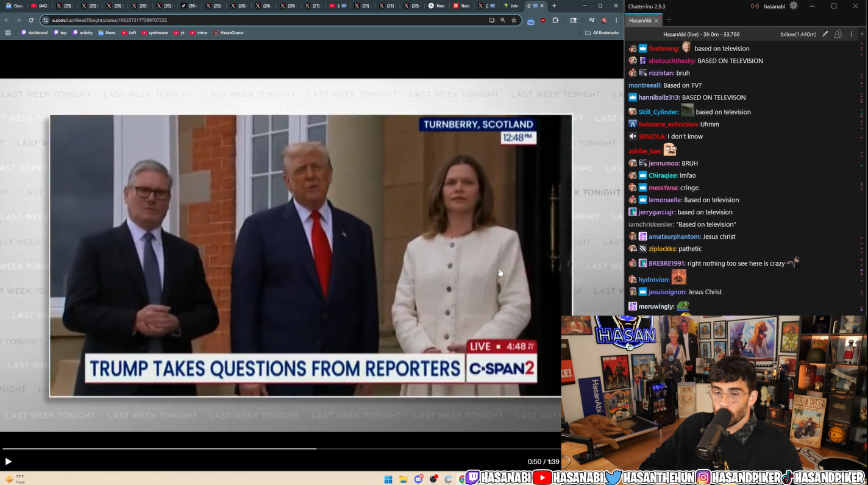Viewport: 868px width, 485px height.
Task: Select the HasanAbi tab in Chatterino
Action: 640,20
